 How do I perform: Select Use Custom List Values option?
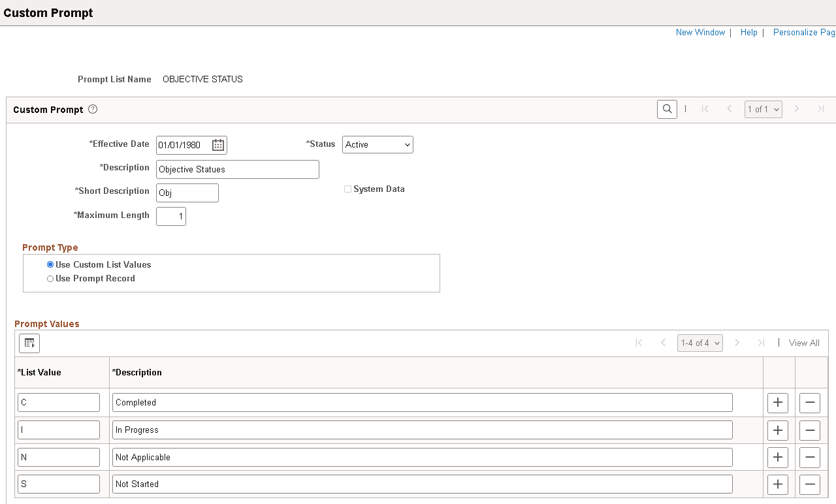pos(50,264)
